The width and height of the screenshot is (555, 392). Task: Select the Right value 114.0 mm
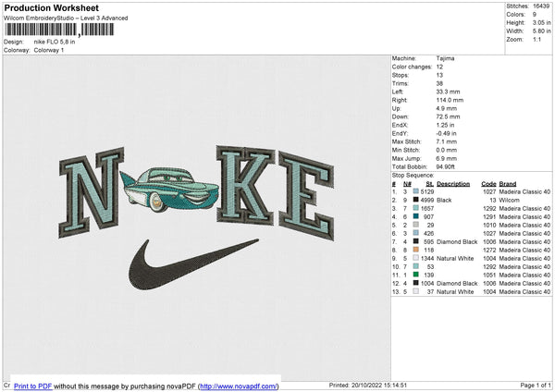tap(450, 100)
